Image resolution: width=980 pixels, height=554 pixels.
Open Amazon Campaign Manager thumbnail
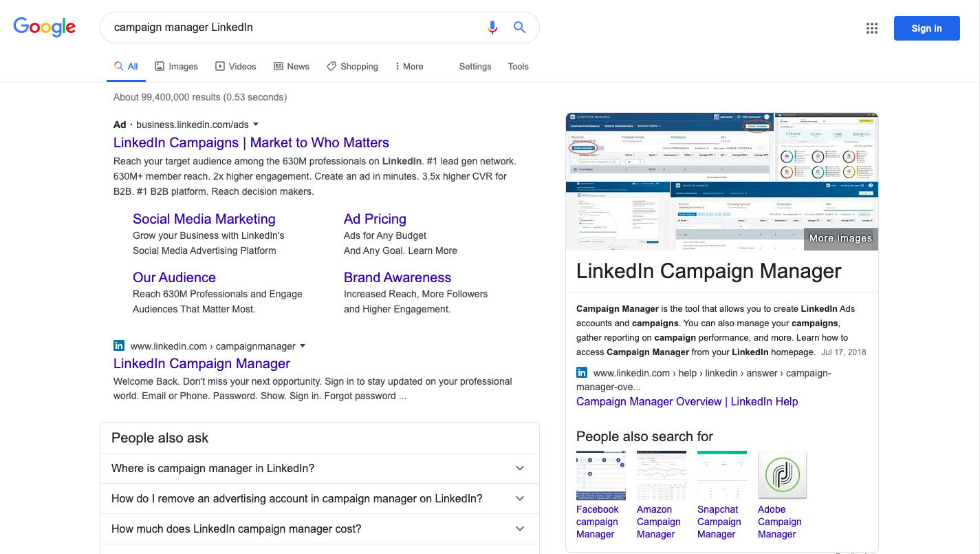click(x=662, y=475)
